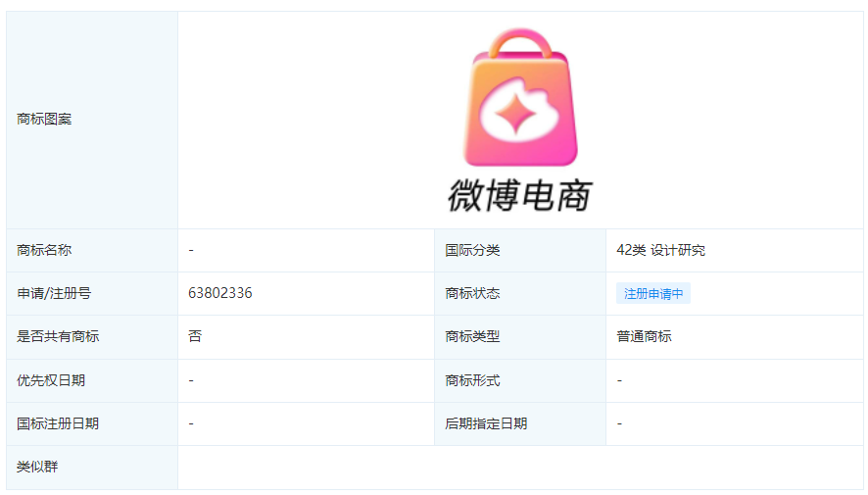Click the 微博电商 logo text
This screenshot has height=495, width=868.
(x=520, y=195)
